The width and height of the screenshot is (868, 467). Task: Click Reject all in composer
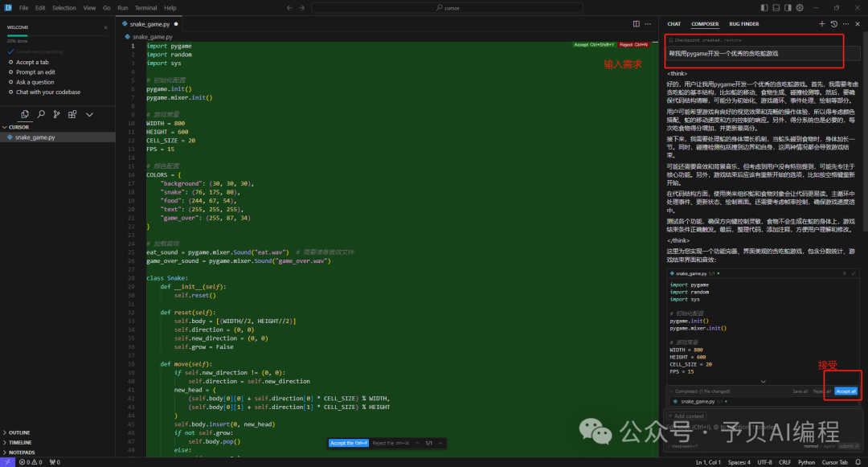pos(821,391)
